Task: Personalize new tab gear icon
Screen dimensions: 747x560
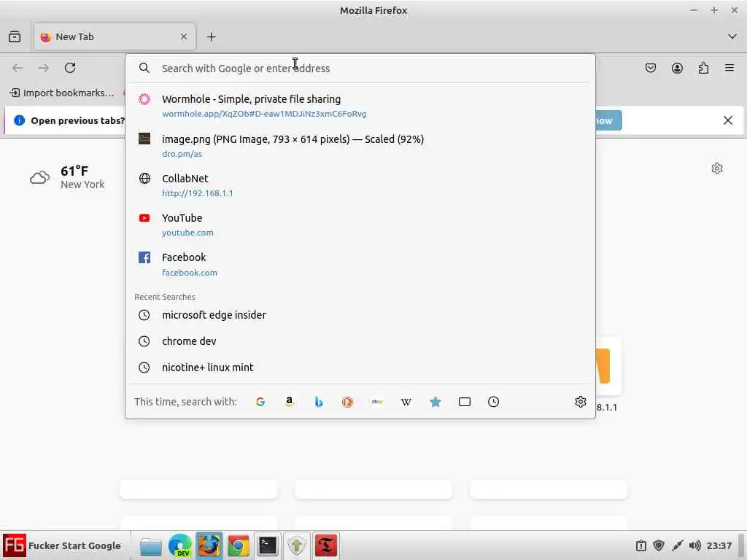Action: pyautogui.click(x=717, y=168)
